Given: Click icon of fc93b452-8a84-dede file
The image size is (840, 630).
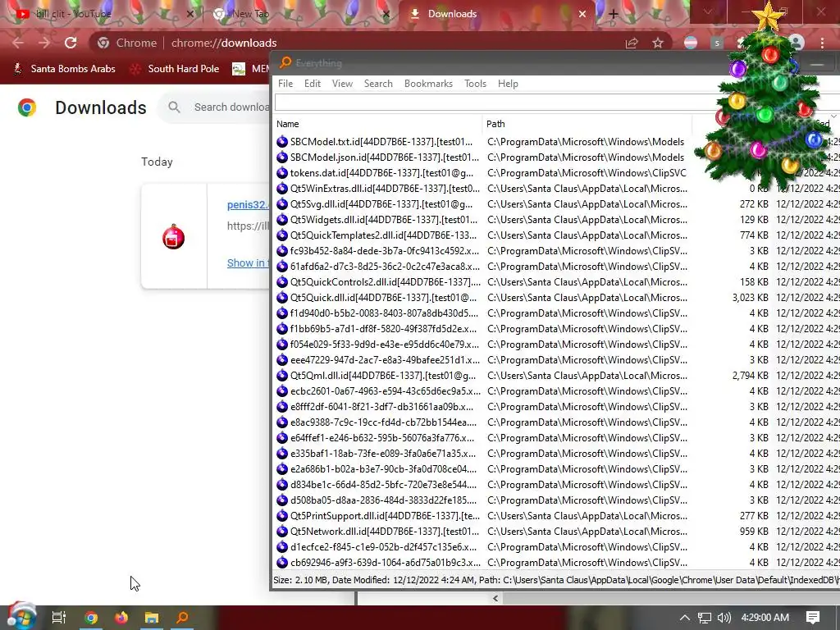Looking at the screenshot, I should [282, 251].
